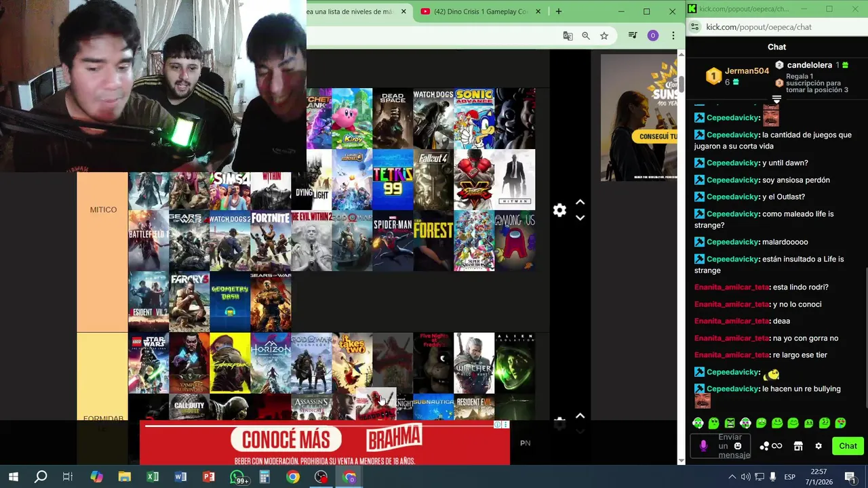Select the Tetris 99 game cover
The image size is (868, 488).
click(393, 180)
